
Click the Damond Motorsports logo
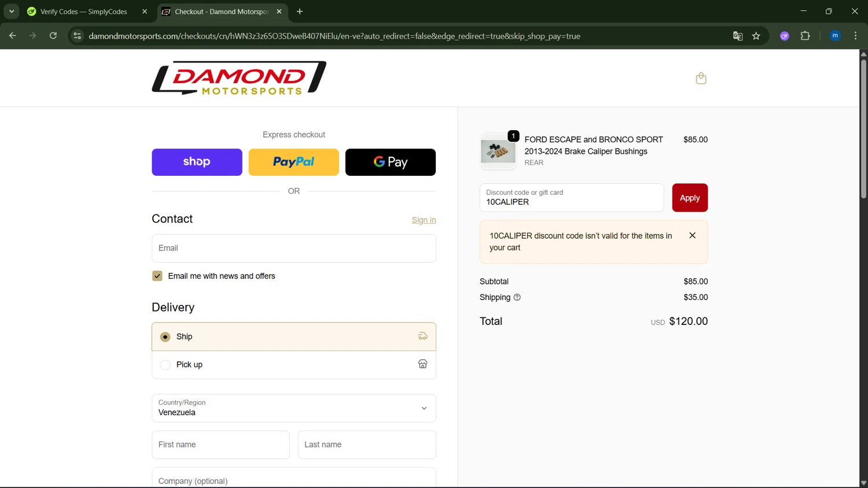click(x=239, y=77)
